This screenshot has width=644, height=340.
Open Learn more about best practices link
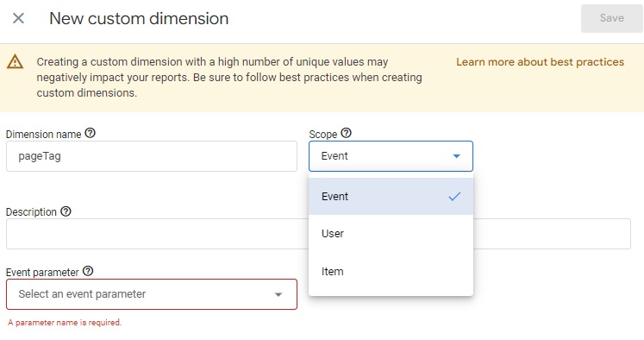[540, 62]
